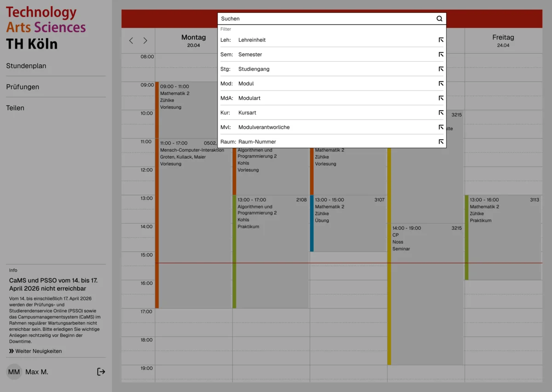
Task: Click the logout icon next to Max M.
Action: coord(101,372)
